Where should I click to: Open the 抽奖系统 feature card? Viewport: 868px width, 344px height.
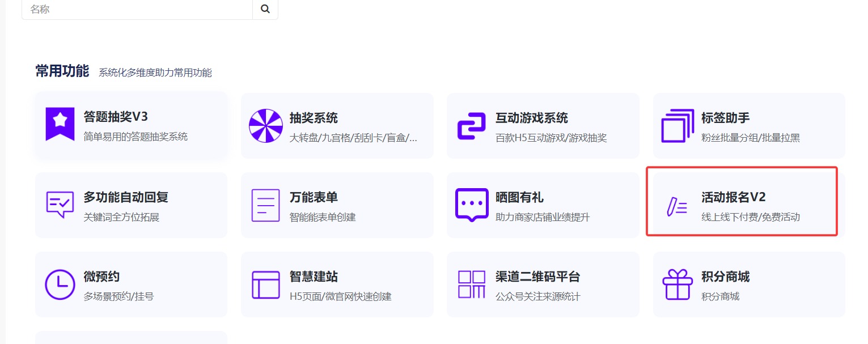[x=337, y=126]
